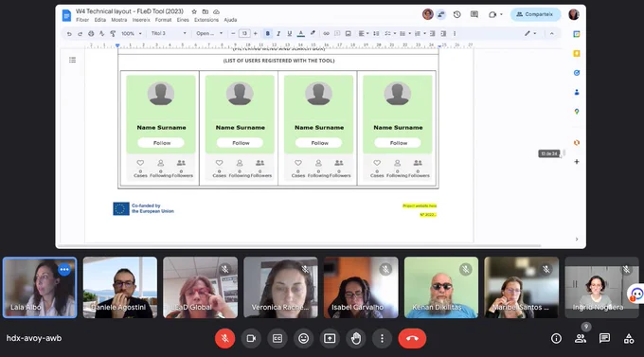Open the bulleted list dropdown
The height and width of the screenshot is (357, 644).
pyautogui.click(x=405, y=34)
